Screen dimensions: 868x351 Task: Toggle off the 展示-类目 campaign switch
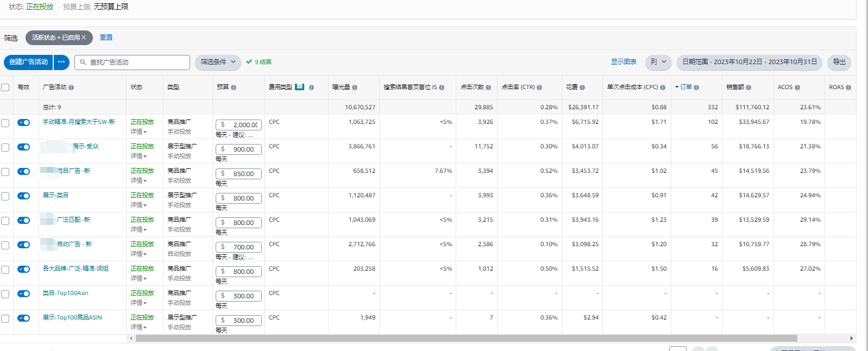pyautogui.click(x=23, y=196)
